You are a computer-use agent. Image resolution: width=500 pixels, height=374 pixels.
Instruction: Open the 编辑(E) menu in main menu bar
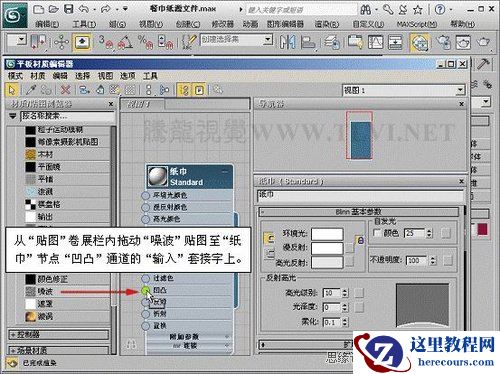coord(47,24)
